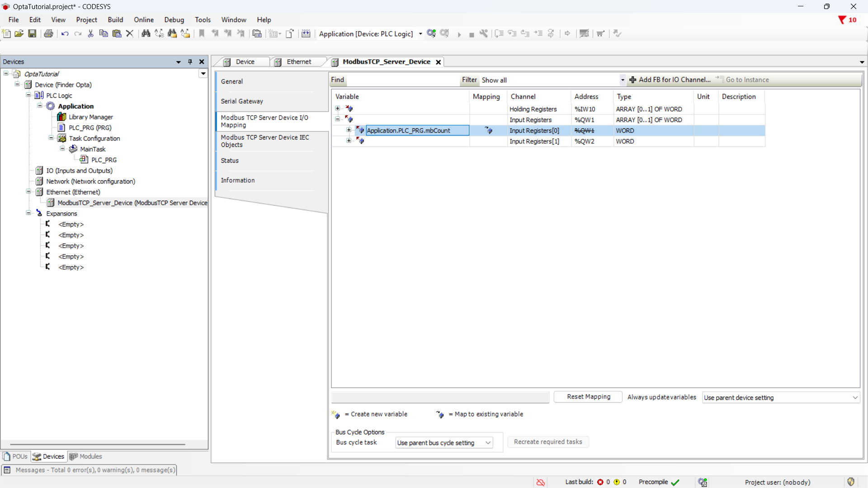
Task: Expand the Holding Registers row
Action: point(338,109)
